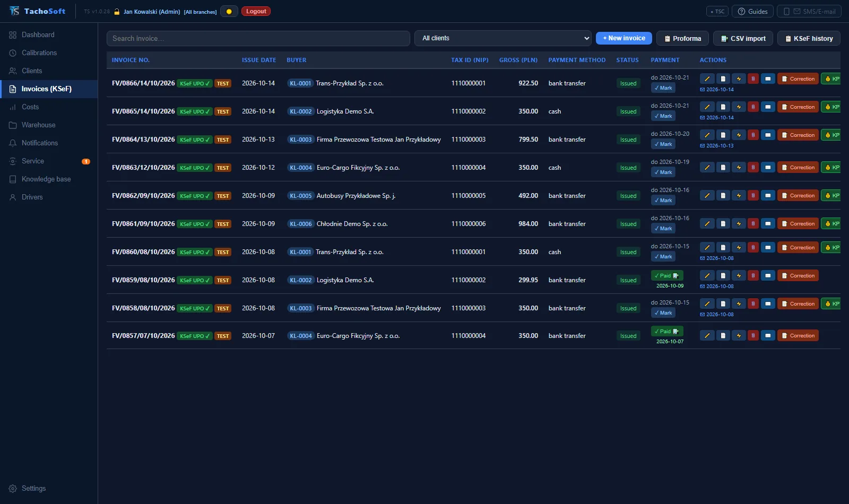The image size is (849, 504).
Task: Click the TSC indicator in the top bar
Action: coord(717,12)
